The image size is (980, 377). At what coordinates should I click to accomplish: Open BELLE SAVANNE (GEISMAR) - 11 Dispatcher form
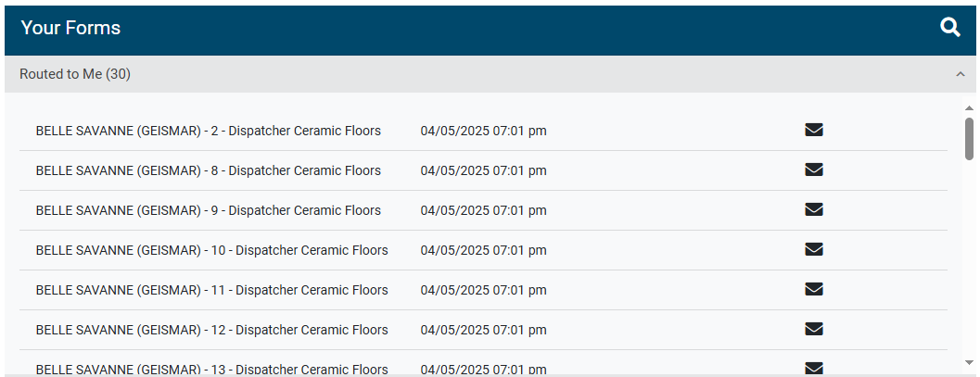(211, 290)
